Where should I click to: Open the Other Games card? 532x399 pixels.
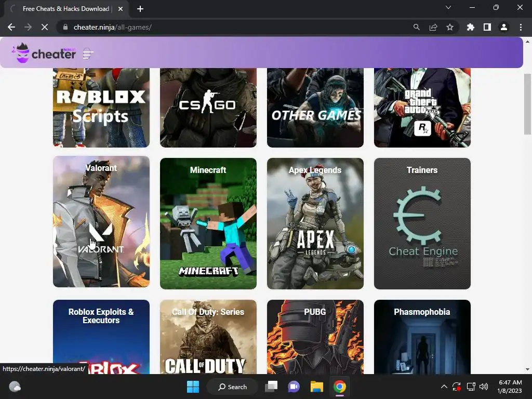(x=315, y=108)
